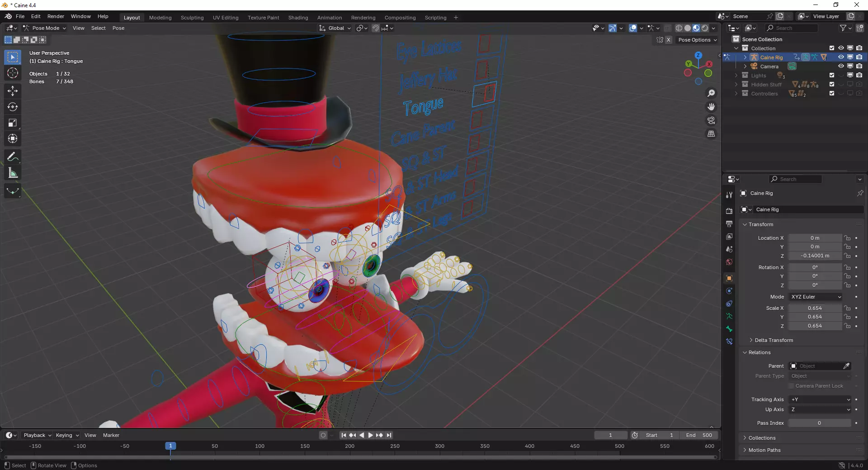Jump to the timeline end frame
The height and width of the screenshot is (470, 868).
tap(389, 435)
